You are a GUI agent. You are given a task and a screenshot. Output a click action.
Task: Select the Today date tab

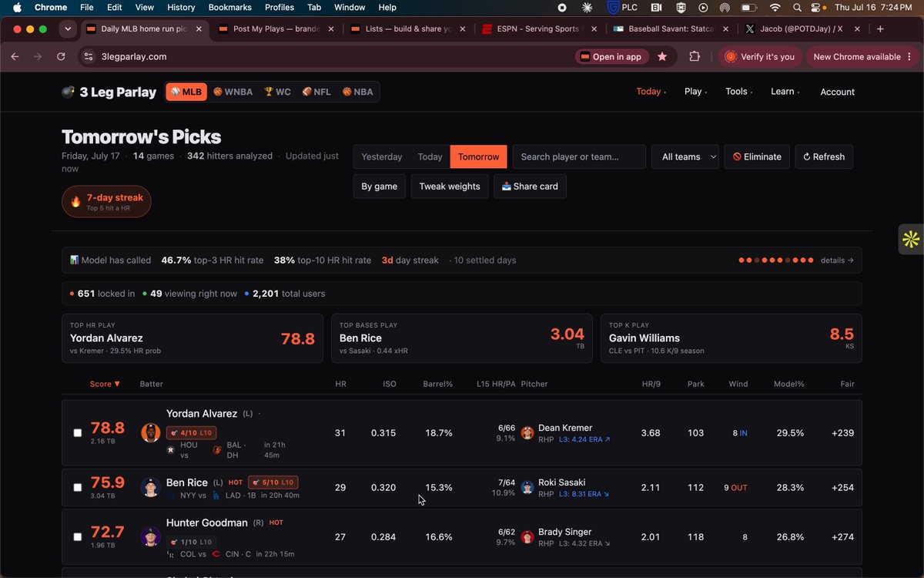click(430, 156)
